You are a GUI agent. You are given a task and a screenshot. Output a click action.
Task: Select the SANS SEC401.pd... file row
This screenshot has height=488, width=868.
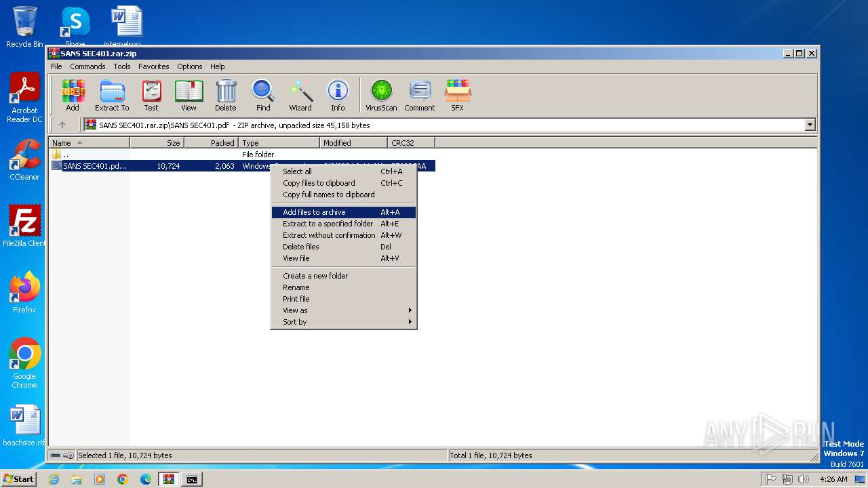click(x=242, y=166)
